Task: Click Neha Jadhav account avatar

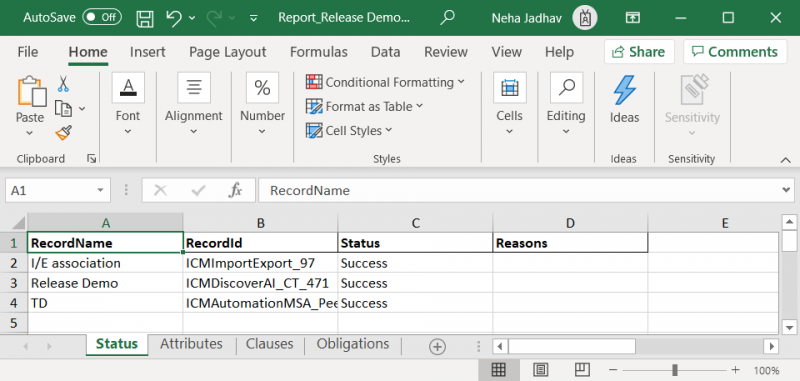Action: 585,18
